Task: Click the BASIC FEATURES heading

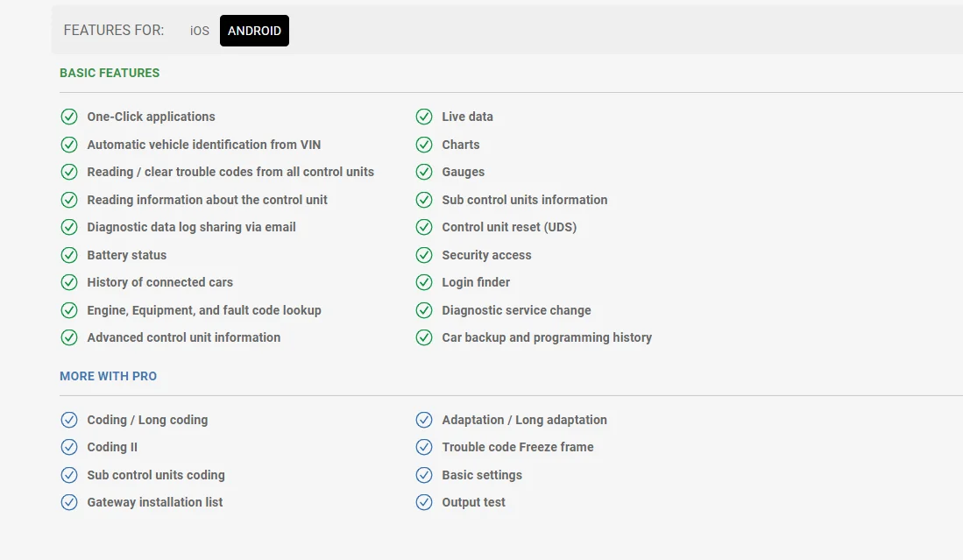Action: pos(110,73)
